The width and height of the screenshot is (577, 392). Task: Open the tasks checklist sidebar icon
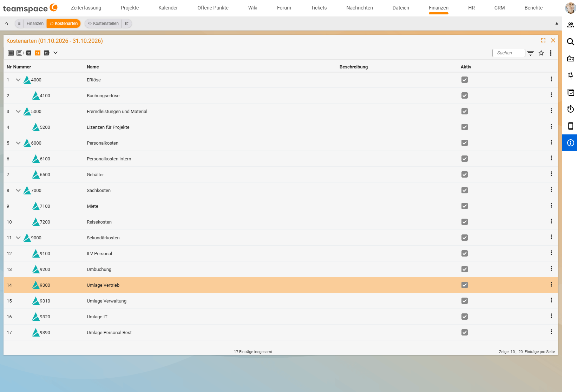571,92
